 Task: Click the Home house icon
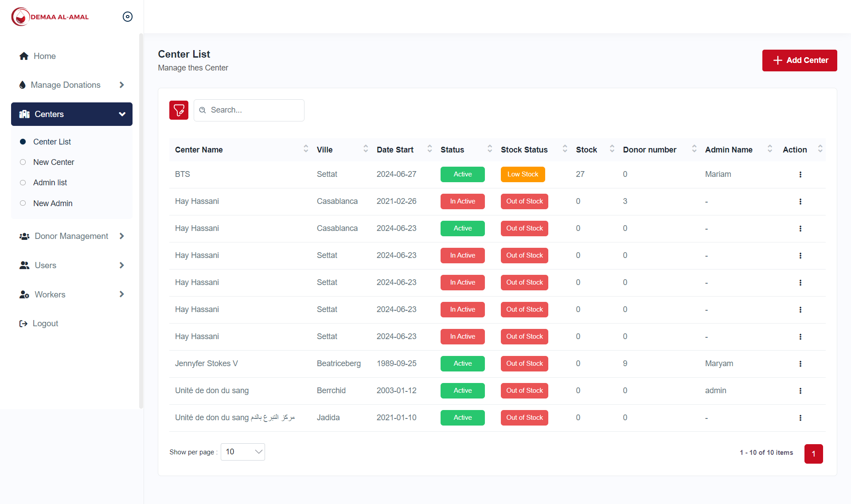tap(24, 56)
